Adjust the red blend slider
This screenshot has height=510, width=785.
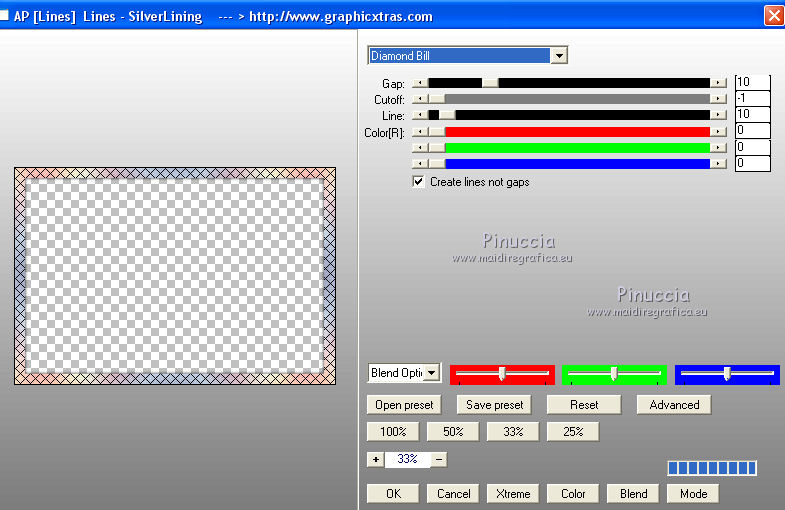[x=502, y=374]
